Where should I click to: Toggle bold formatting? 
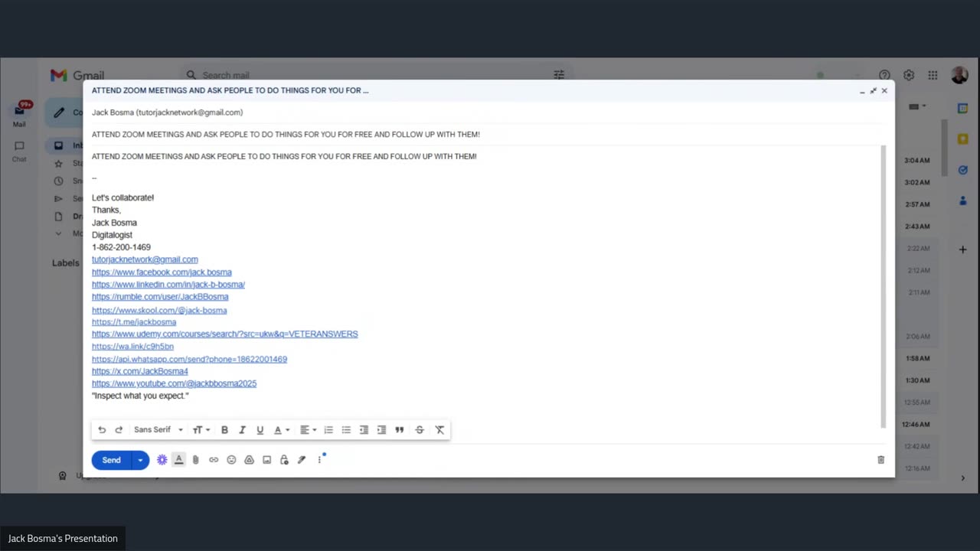tap(224, 430)
